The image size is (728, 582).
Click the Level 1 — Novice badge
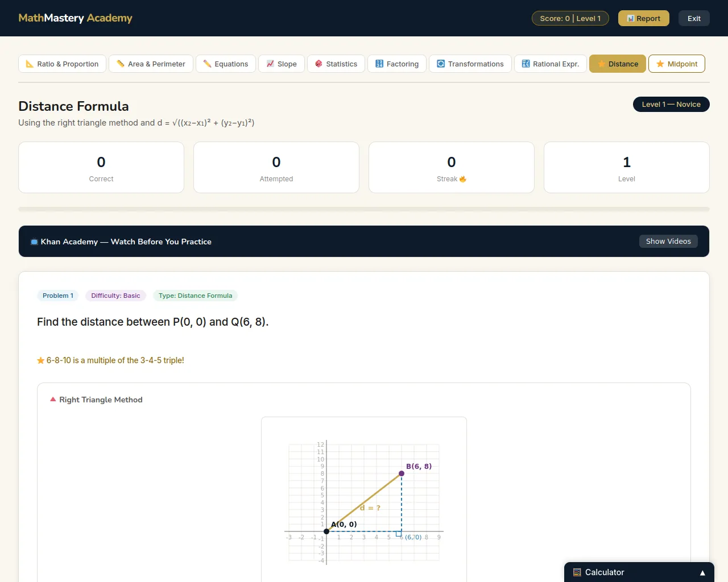pyautogui.click(x=671, y=105)
